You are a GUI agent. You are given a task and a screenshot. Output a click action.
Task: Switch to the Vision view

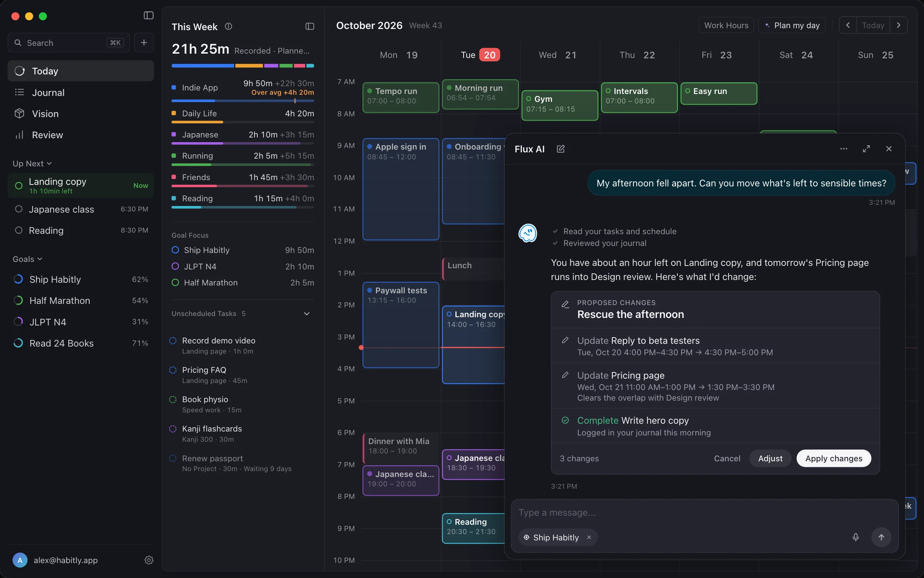81,114
